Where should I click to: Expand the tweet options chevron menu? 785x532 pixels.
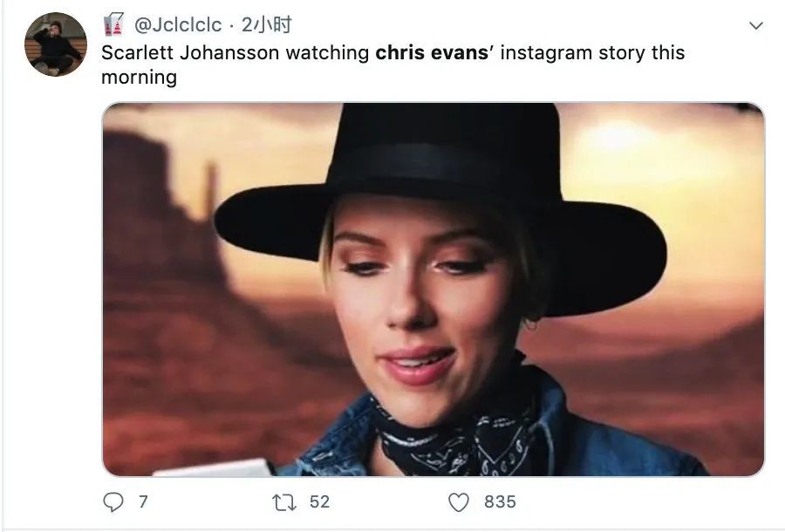[756, 26]
